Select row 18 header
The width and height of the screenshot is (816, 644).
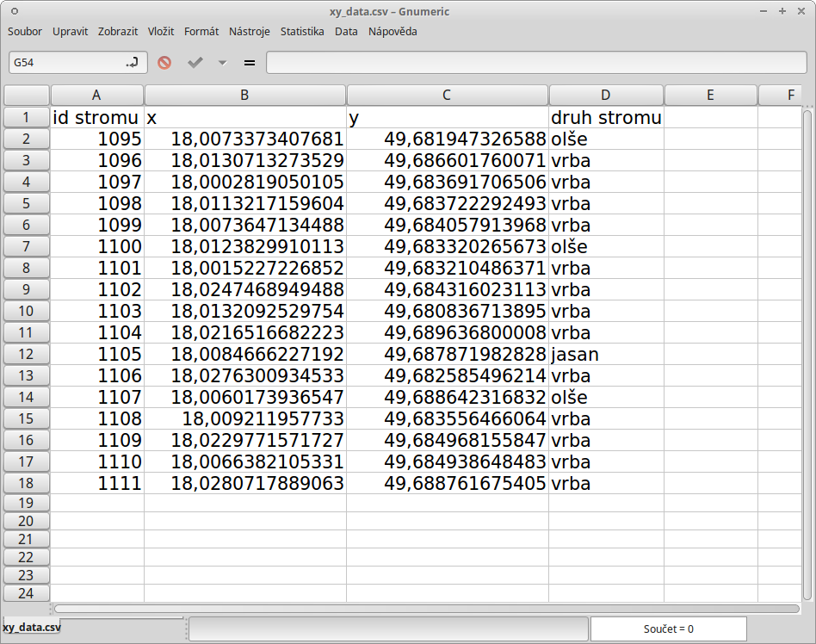click(x=27, y=483)
